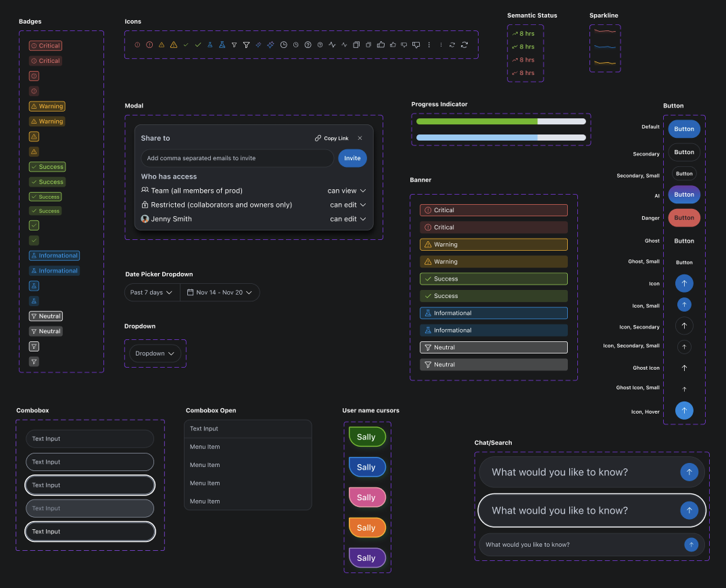Image resolution: width=726 pixels, height=588 pixels.
Task: Expand the Dropdown button
Action: click(x=155, y=353)
